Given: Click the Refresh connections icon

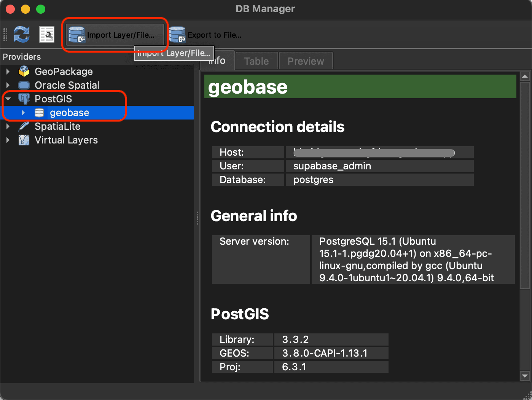Looking at the screenshot, I should tap(21, 34).
